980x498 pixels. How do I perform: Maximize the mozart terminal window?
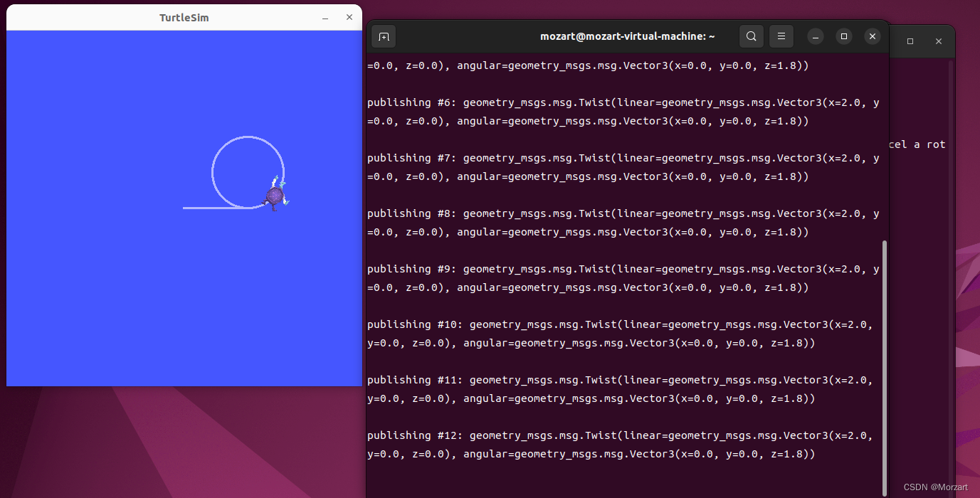tap(844, 36)
